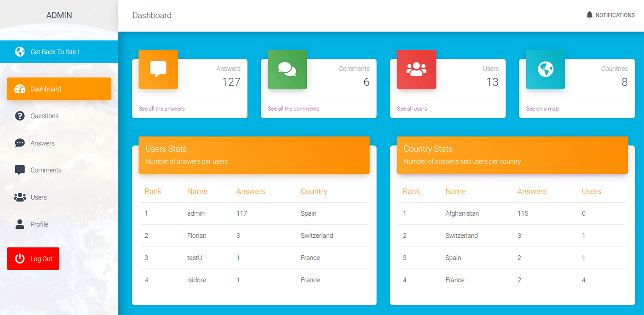This screenshot has height=315, width=644.
Task: Click the 117 answers link for admin
Action: (241, 213)
